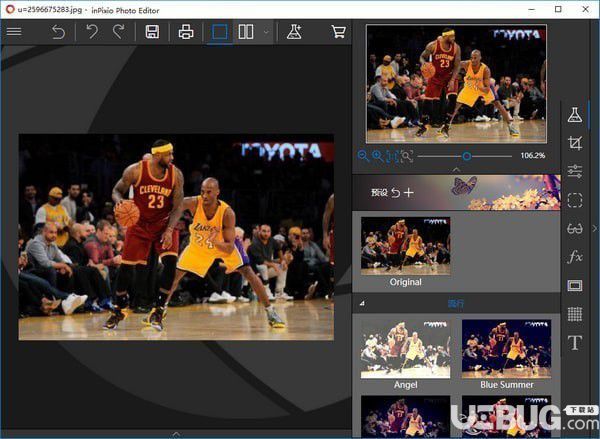Viewport: 600px width, 439px height.
Task: Select the Crop tool in sidebar
Action: 575,143
